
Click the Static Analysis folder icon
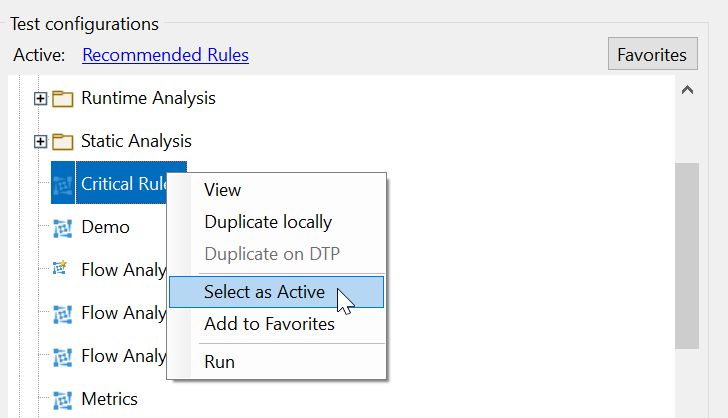[x=63, y=142]
